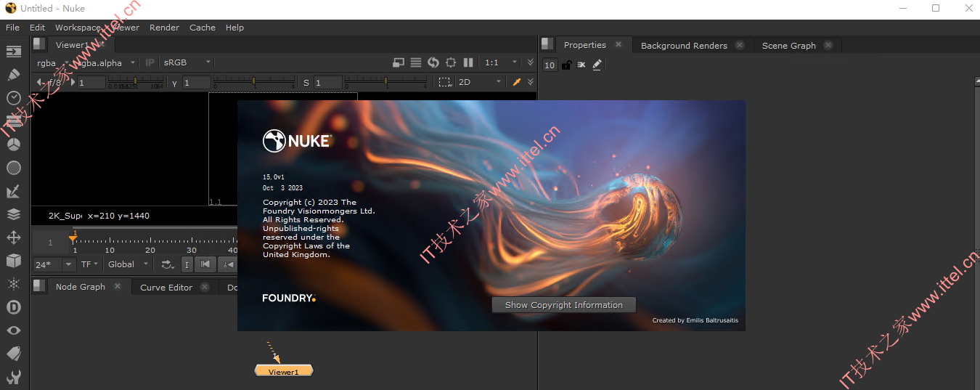Toggle the timeline I in-point button
This screenshot has width=980, height=390.
point(187,264)
